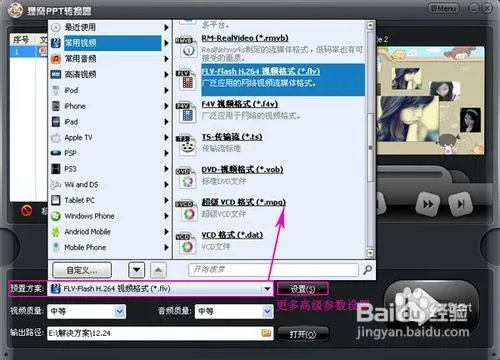This screenshot has width=500, height=360.
Task: Click the DVD vob format icon
Action: click(186, 178)
